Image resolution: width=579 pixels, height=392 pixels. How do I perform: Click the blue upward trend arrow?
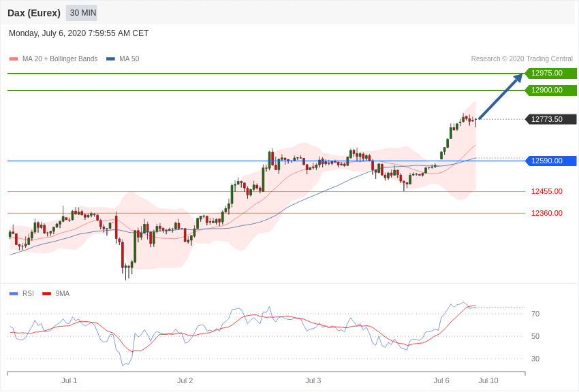point(501,96)
